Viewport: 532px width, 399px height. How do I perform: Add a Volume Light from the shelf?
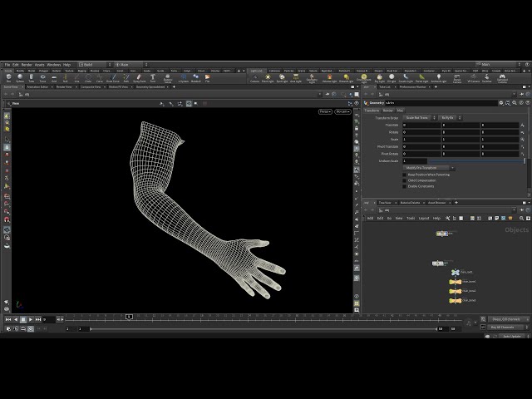coord(329,78)
